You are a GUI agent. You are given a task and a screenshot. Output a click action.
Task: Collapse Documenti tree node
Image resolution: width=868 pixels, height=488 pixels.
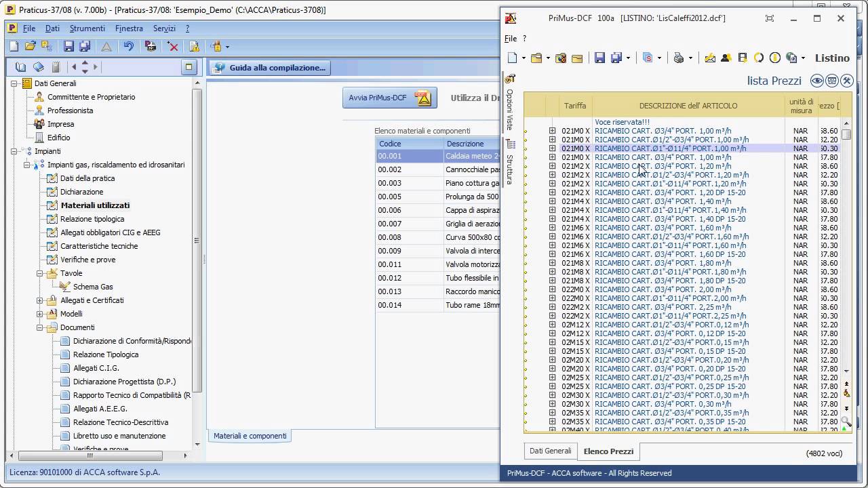40,327
